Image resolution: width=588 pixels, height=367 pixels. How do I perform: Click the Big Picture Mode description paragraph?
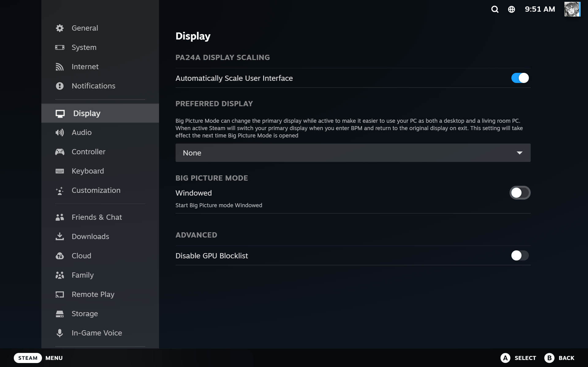tap(349, 128)
